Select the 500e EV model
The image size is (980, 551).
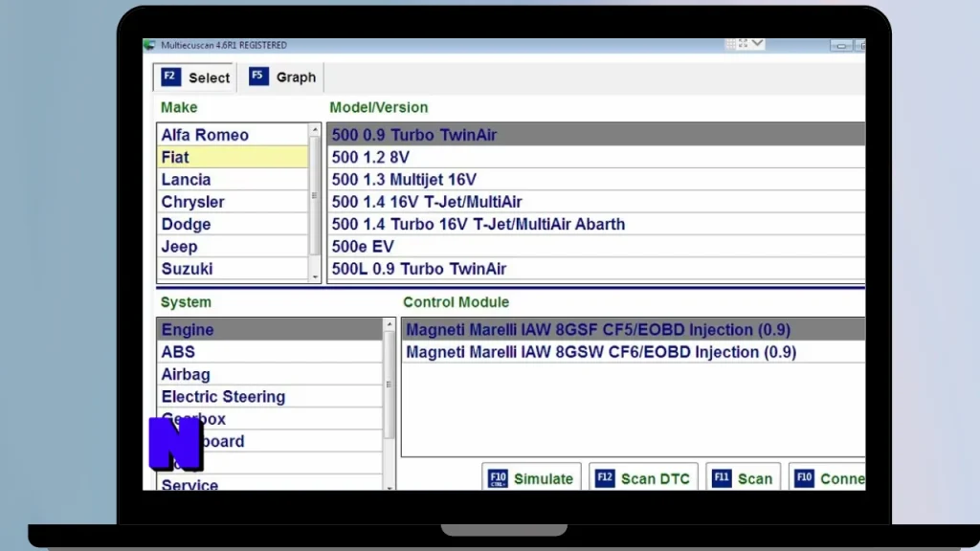click(x=596, y=247)
